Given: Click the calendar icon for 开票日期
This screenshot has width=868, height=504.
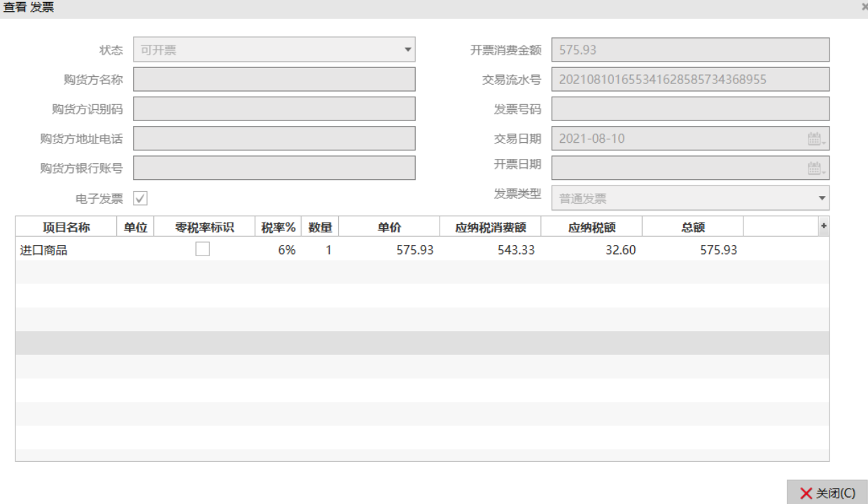Looking at the screenshot, I should [x=815, y=168].
